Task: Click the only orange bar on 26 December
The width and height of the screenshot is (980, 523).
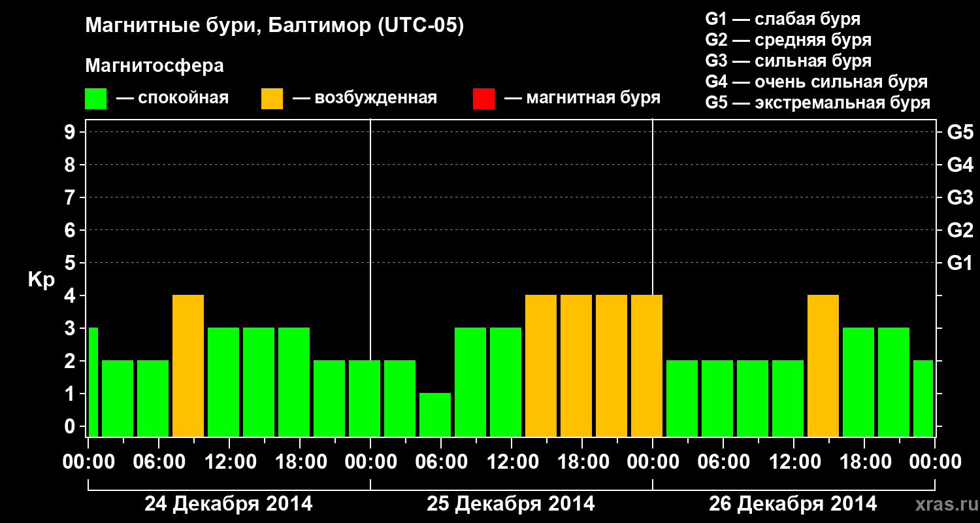Action: (x=823, y=365)
